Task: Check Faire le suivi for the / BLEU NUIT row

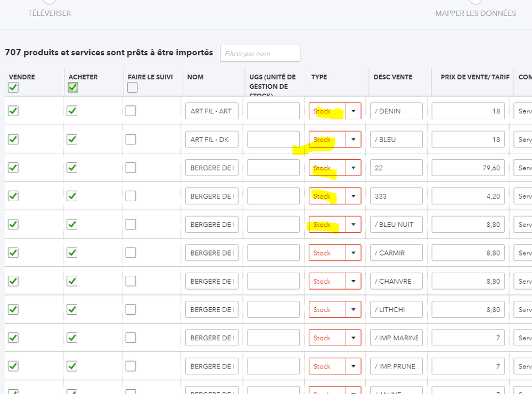Action: (130, 224)
